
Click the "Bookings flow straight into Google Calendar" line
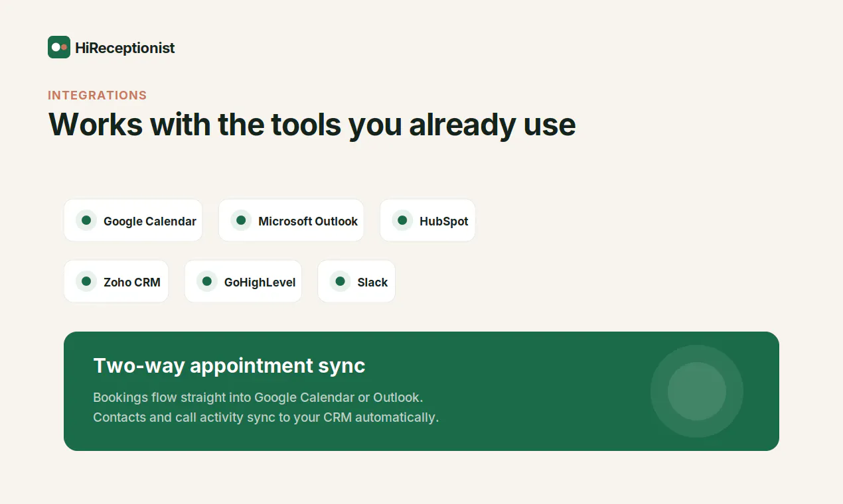point(258,397)
